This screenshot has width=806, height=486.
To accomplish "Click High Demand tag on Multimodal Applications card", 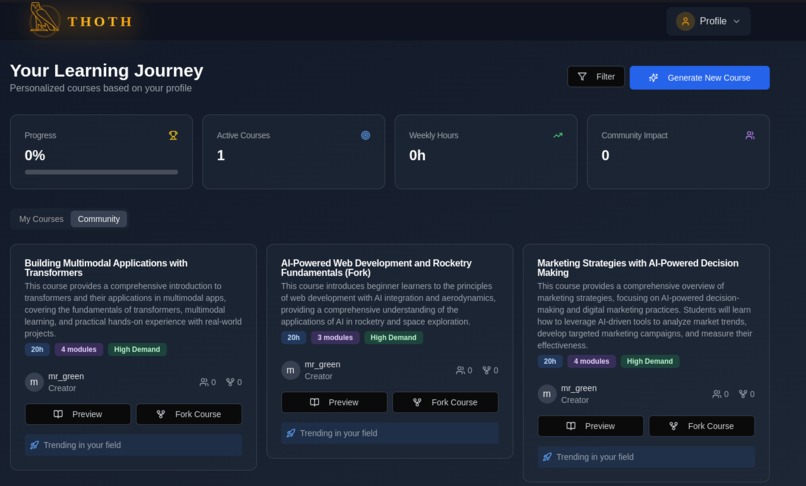I will point(137,349).
